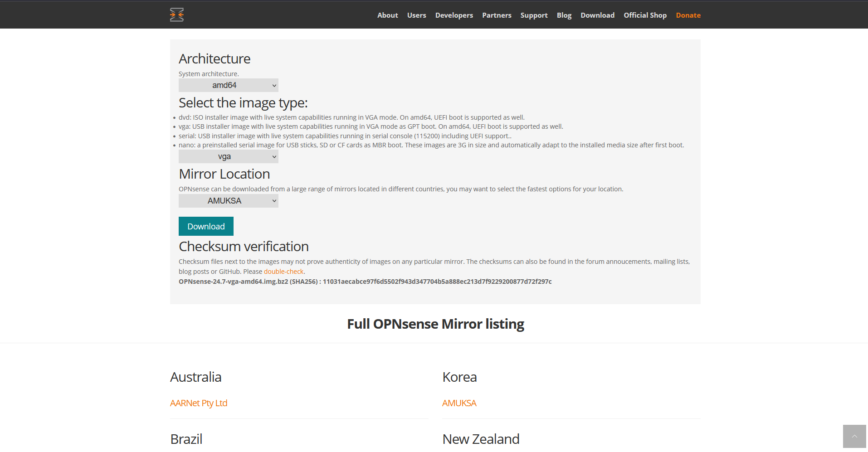Go to the Partners page
Screen dimensions: 868x452
tap(497, 15)
